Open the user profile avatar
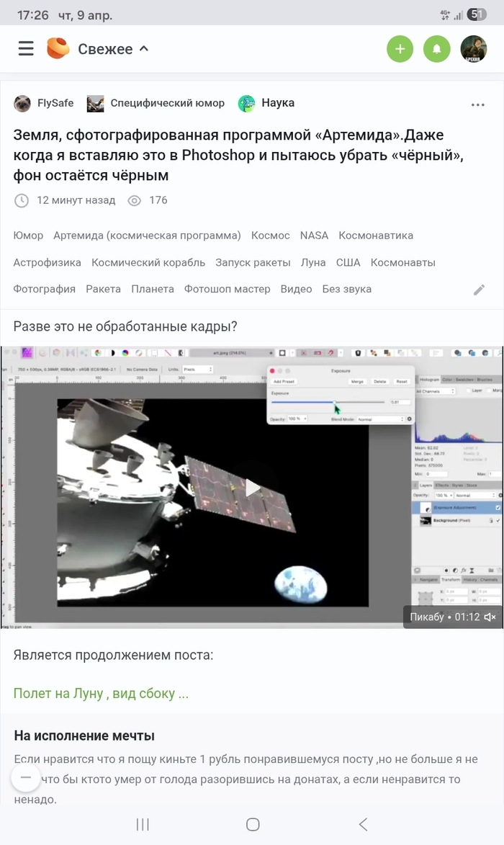The image size is (504, 845). click(474, 49)
